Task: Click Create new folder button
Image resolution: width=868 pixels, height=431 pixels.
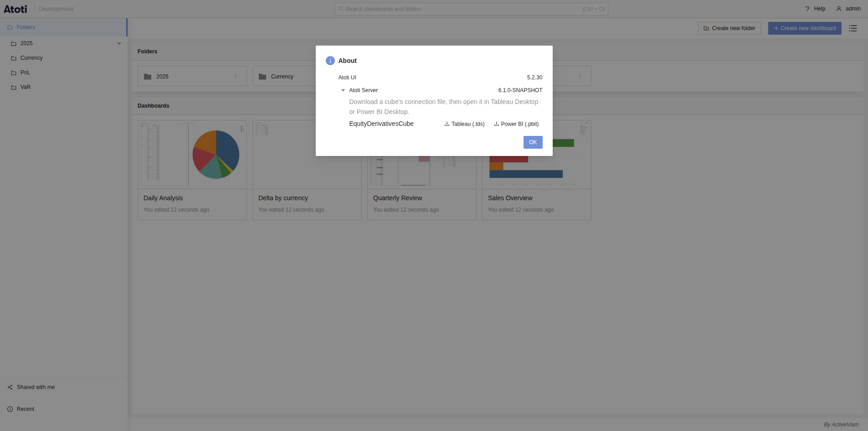Action: [x=729, y=28]
